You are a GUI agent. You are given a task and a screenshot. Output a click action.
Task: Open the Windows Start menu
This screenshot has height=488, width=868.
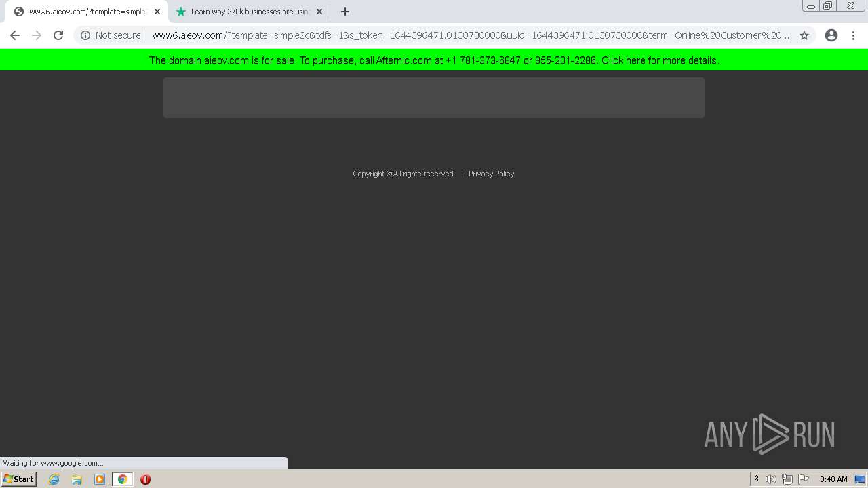tap(19, 479)
